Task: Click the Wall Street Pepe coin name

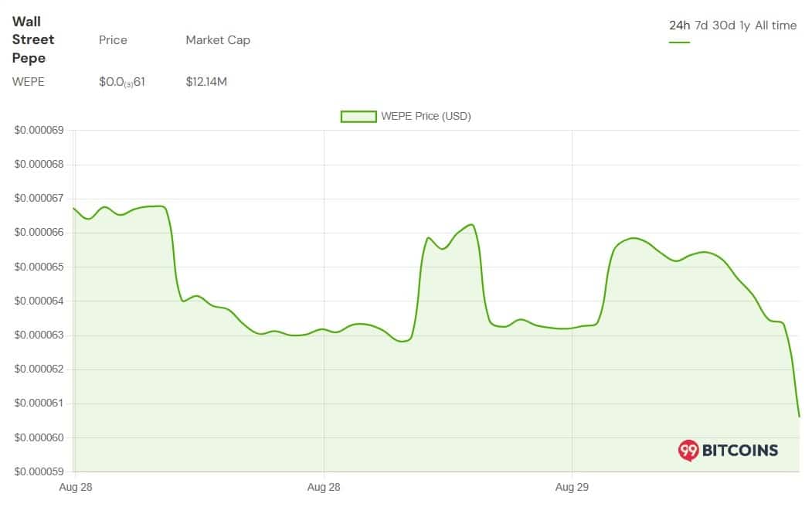Action: coord(33,40)
